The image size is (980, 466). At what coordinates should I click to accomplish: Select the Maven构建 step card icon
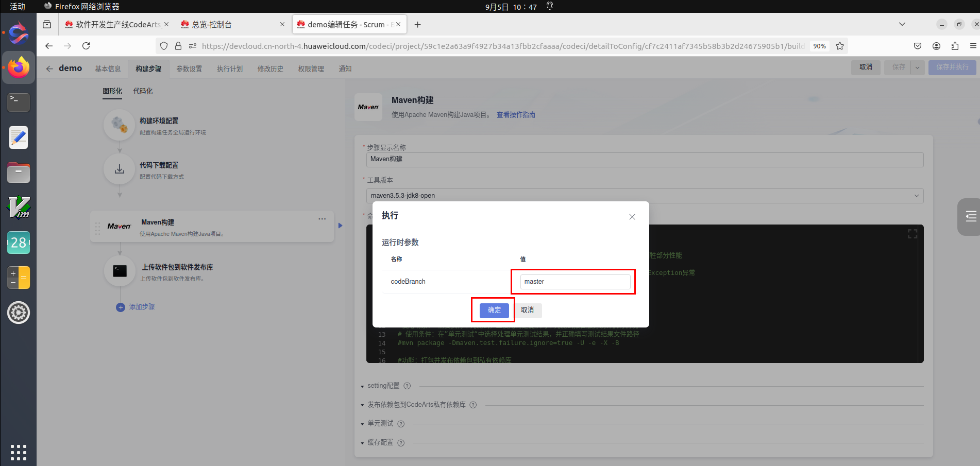[119, 226]
